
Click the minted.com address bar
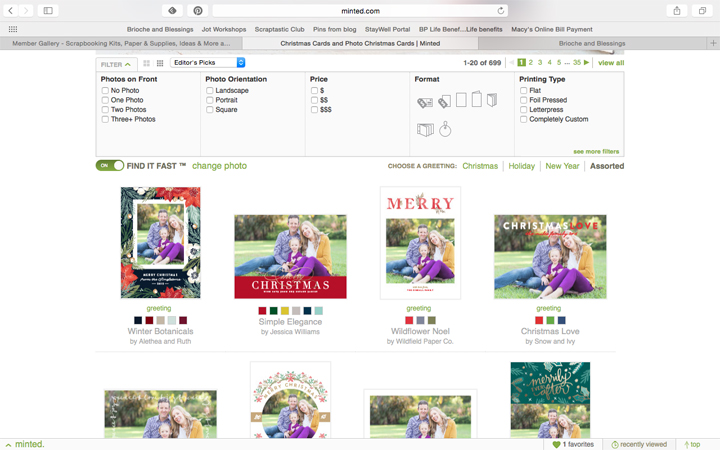point(360,11)
